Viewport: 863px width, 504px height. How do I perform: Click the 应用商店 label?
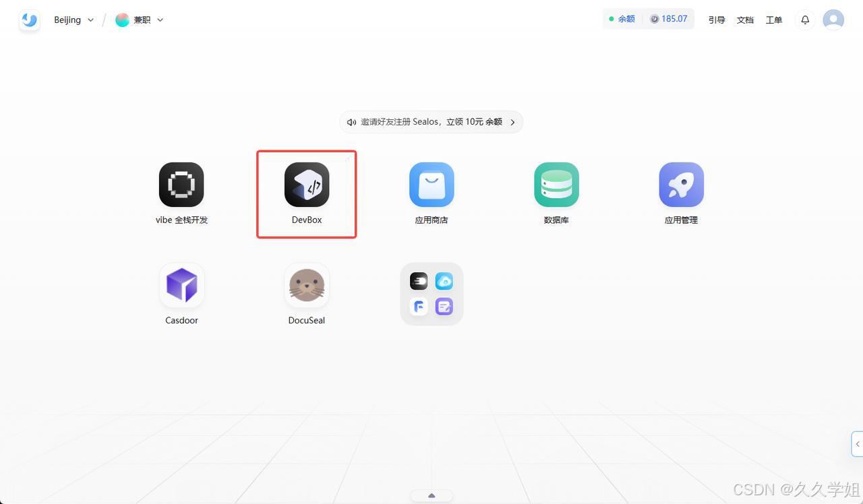(431, 220)
